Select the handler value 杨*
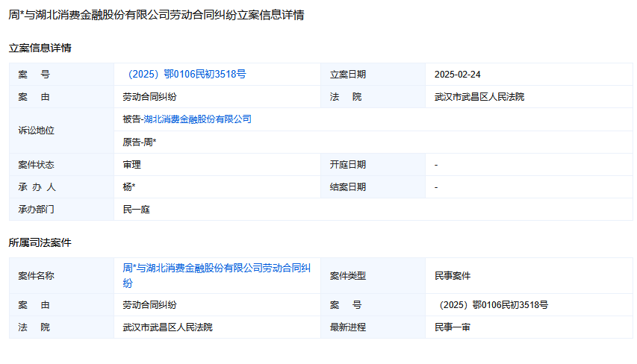The height and width of the screenshot is (364, 637). tap(128, 187)
